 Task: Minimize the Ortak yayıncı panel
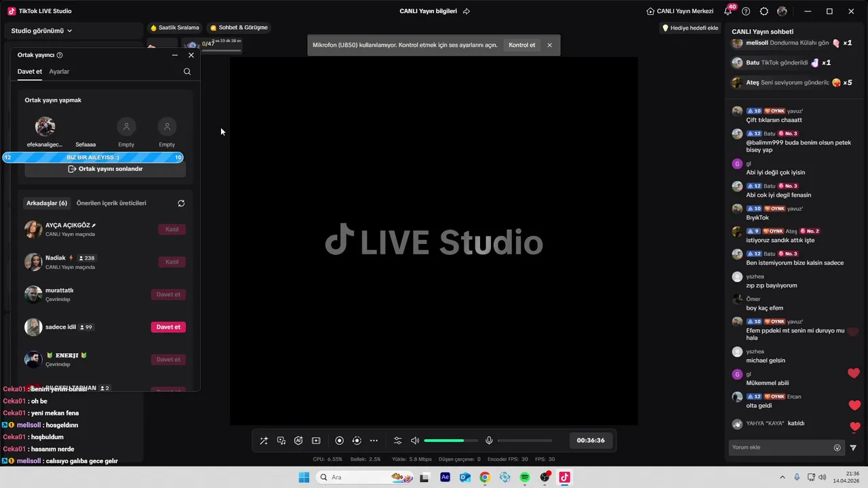[175, 55]
